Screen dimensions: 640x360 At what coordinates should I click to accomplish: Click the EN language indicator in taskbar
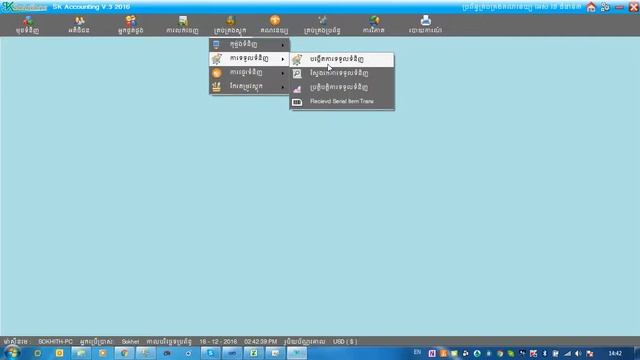(417, 352)
